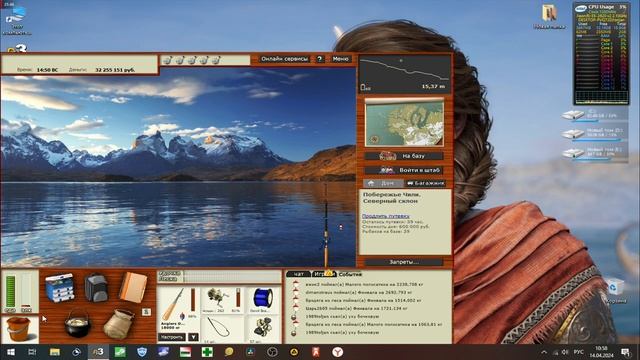
Task: Expand the arrow next to Настроить
Action: click(x=193, y=337)
